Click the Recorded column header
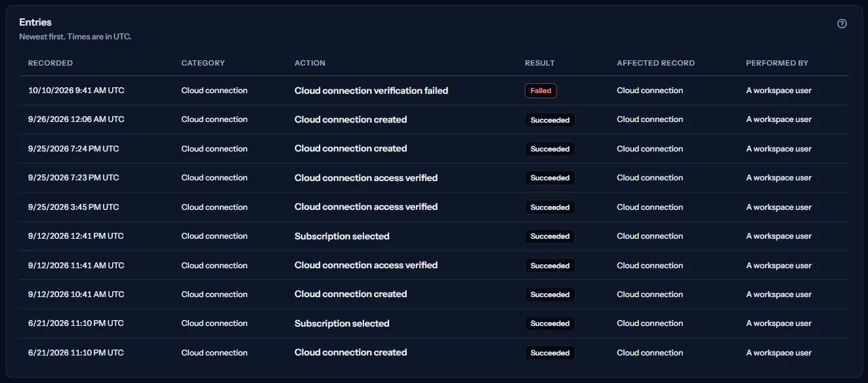The width and height of the screenshot is (868, 383). coord(51,63)
